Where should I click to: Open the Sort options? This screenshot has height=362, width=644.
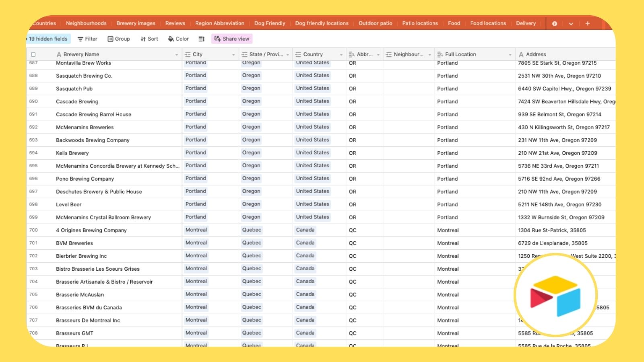pos(149,39)
